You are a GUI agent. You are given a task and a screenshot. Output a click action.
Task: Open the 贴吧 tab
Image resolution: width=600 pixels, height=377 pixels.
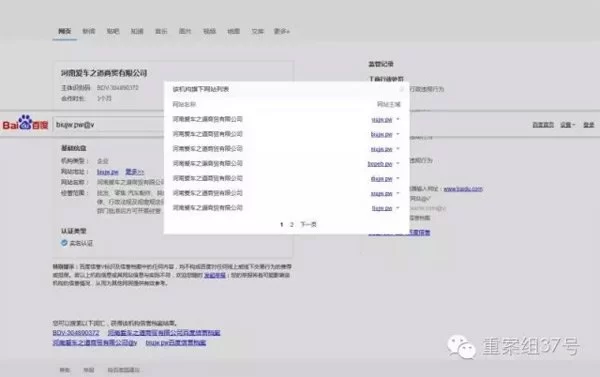(x=112, y=31)
